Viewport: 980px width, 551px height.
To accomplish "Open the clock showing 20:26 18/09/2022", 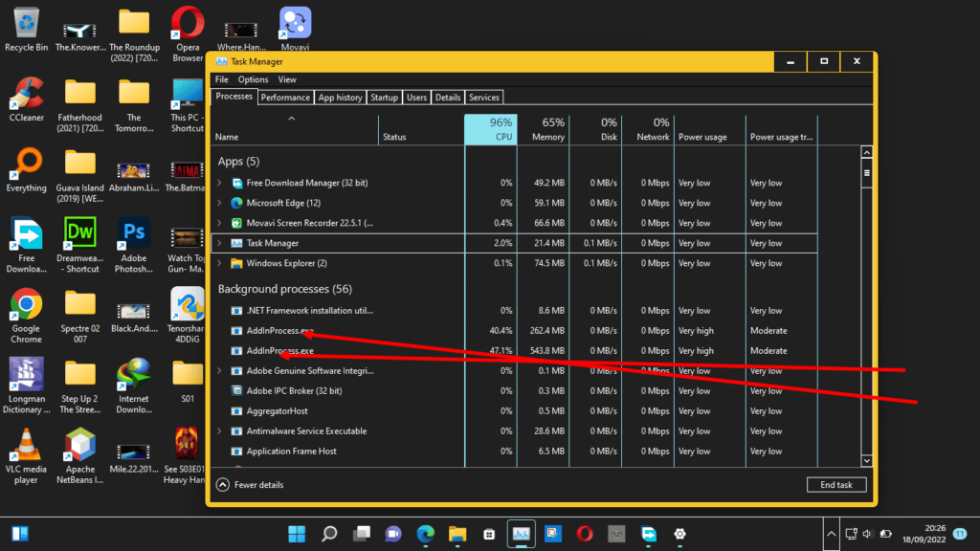I will [924, 534].
